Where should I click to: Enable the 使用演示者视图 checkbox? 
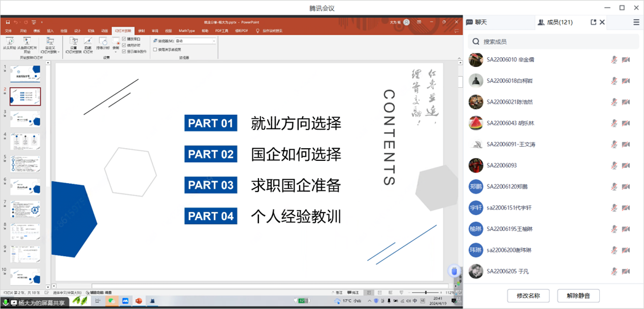[x=155, y=50]
